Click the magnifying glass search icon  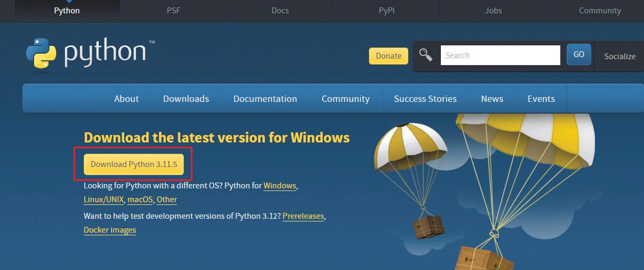tap(425, 55)
